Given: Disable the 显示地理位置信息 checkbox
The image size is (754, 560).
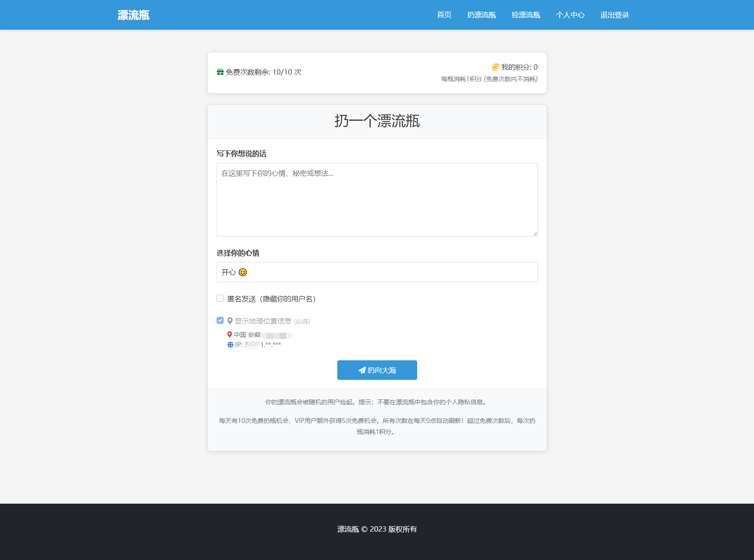Looking at the screenshot, I should (x=220, y=320).
